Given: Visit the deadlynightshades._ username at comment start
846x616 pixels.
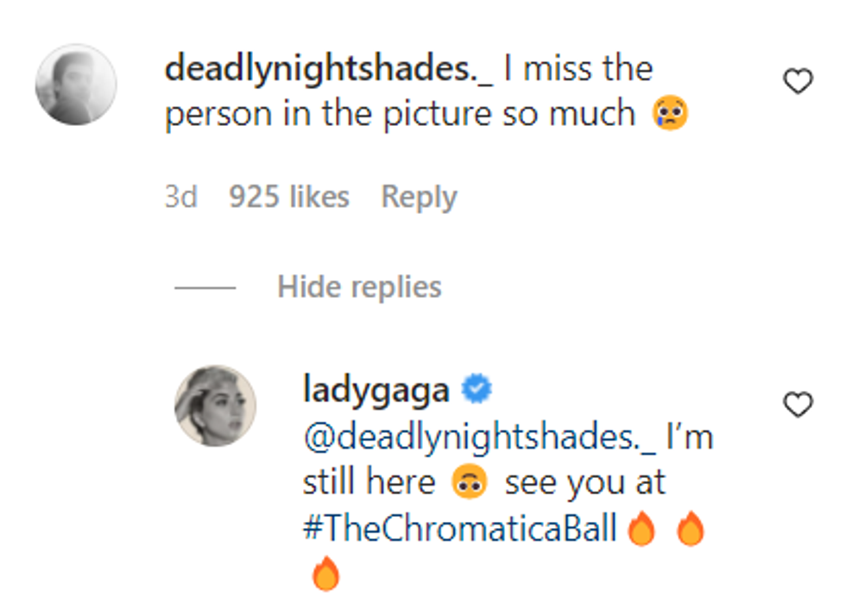Looking at the screenshot, I should pos(329,70).
